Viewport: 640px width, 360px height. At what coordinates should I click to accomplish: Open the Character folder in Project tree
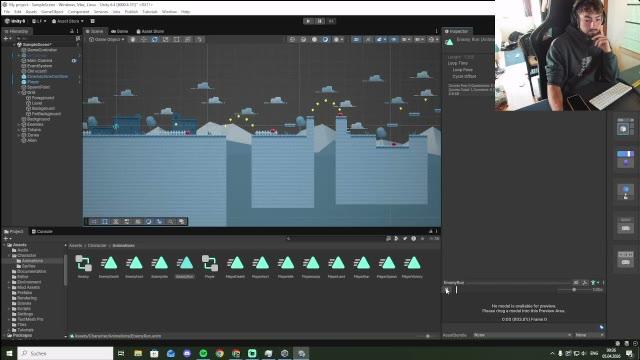coord(27,256)
